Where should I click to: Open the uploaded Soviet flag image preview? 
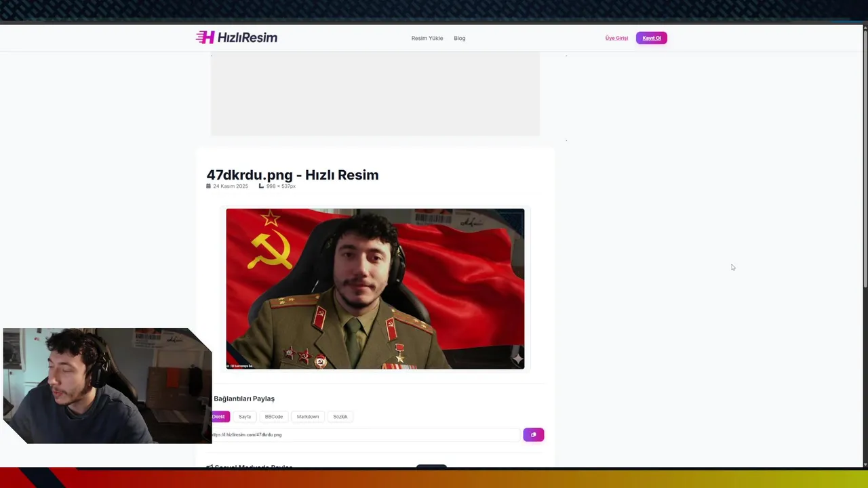coord(375,289)
